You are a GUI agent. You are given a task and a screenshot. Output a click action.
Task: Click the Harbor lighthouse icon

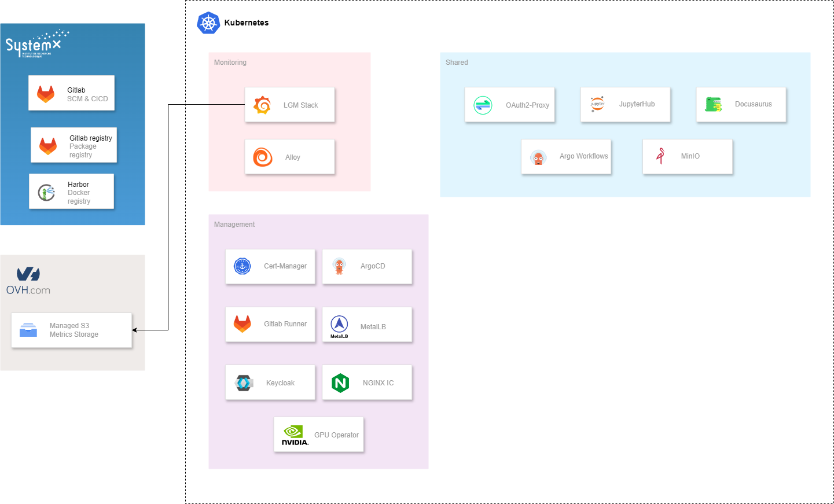(46, 192)
